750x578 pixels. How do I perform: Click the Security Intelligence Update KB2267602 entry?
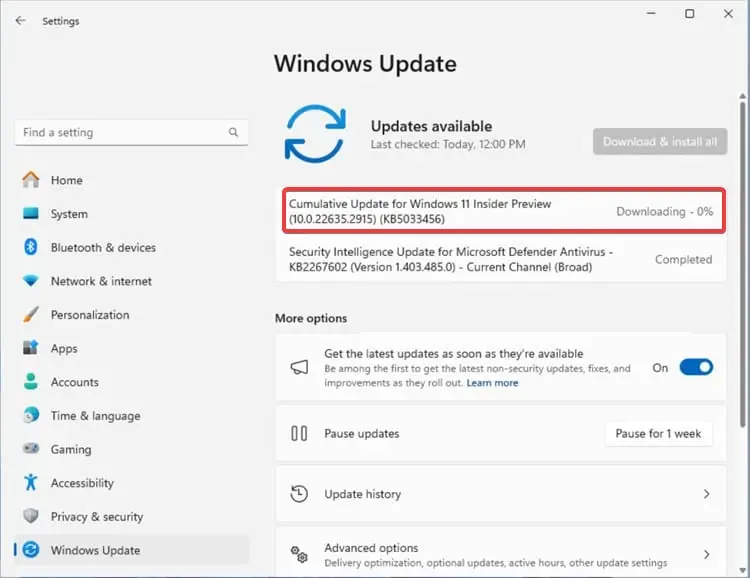coord(501,259)
